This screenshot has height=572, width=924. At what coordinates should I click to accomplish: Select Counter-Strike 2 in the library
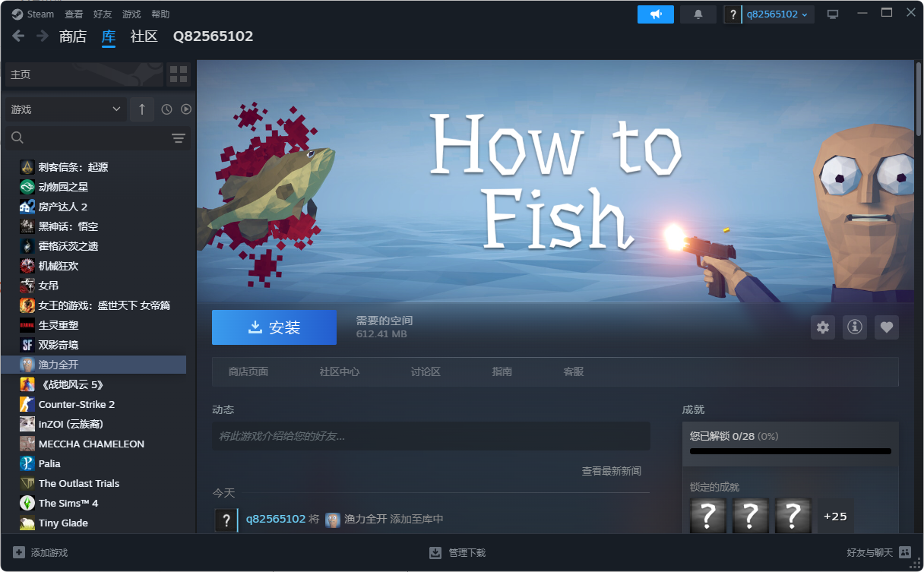click(x=93, y=404)
